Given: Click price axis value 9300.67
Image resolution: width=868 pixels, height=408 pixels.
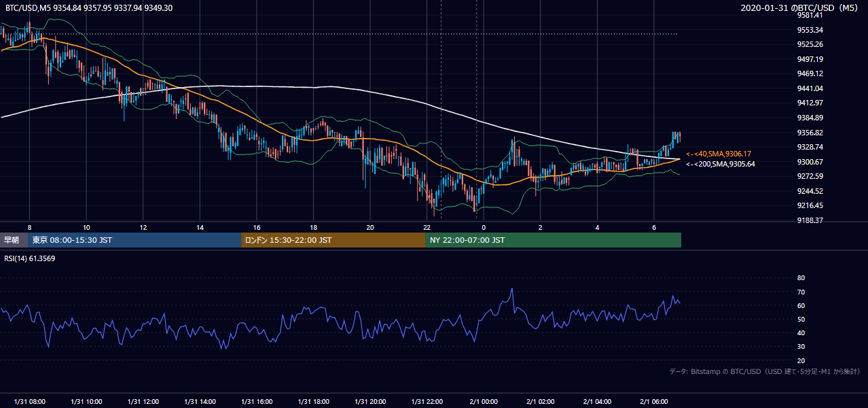Looking at the screenshot, I should (x=810, y=162).
